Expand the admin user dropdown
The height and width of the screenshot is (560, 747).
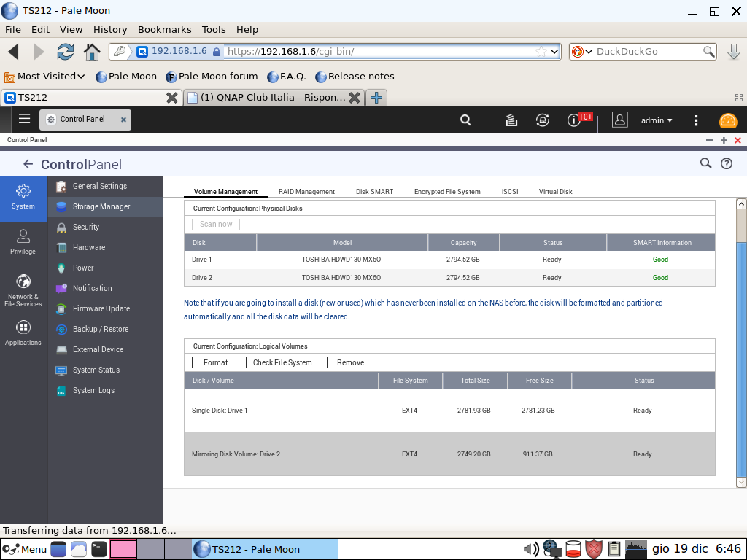pyautogui.click(x=657, y=120)
